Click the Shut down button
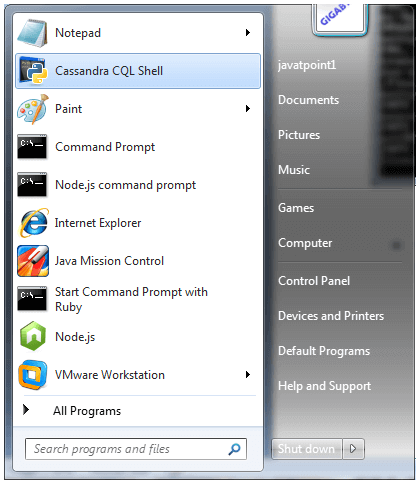 click(307, 449)
